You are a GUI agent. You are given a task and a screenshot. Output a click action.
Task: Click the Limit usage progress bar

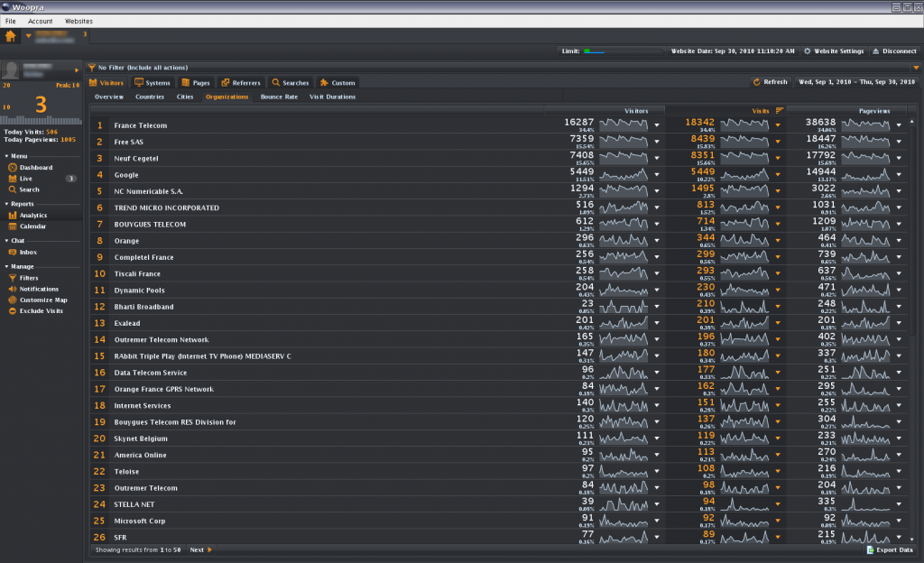(624, 51)
